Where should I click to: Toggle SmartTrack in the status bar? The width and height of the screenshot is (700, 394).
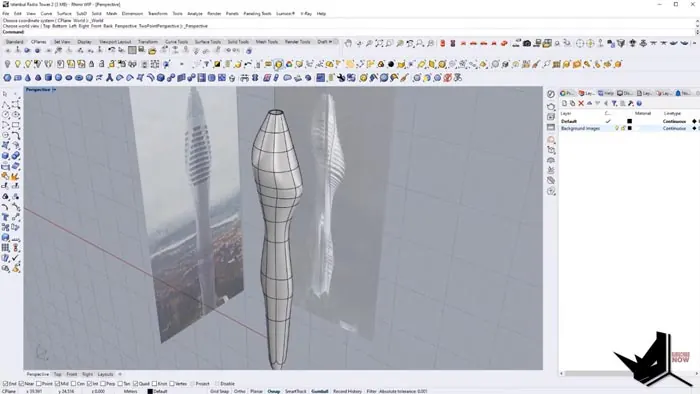[296, 391]
